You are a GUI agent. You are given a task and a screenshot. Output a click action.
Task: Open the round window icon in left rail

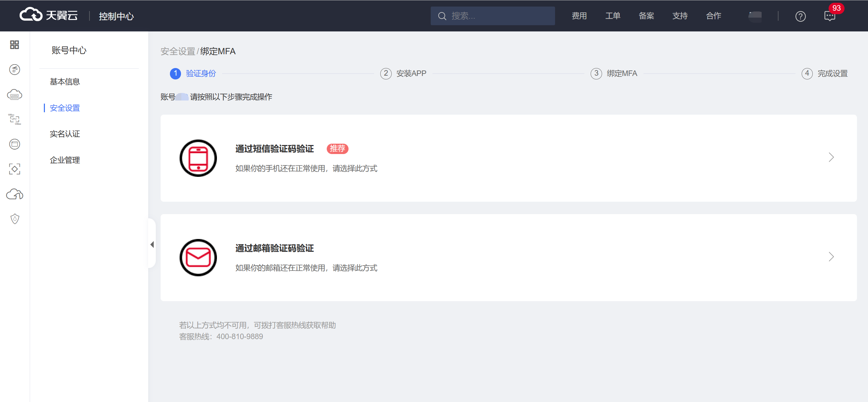[15, 144]
